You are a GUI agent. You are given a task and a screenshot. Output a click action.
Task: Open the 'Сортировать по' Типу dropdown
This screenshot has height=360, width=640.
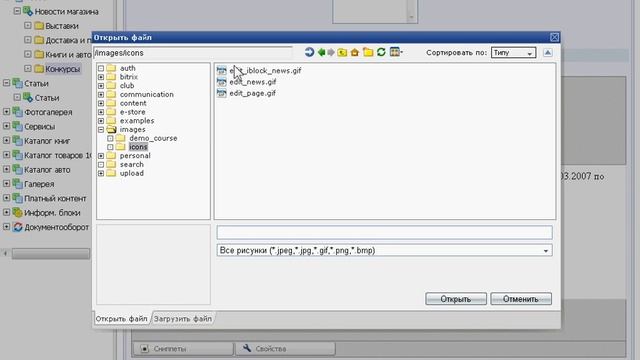click(513, 53)
